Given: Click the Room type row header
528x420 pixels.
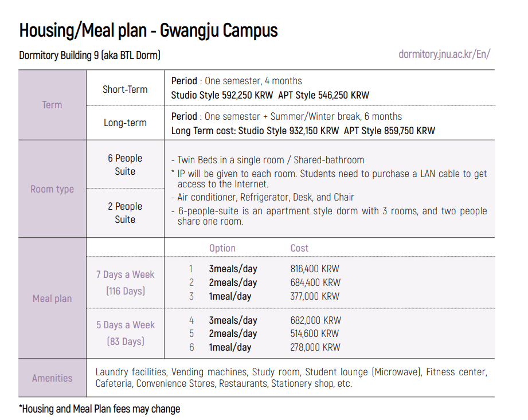Looking at the screenshot, I should (x=52, y=189).
